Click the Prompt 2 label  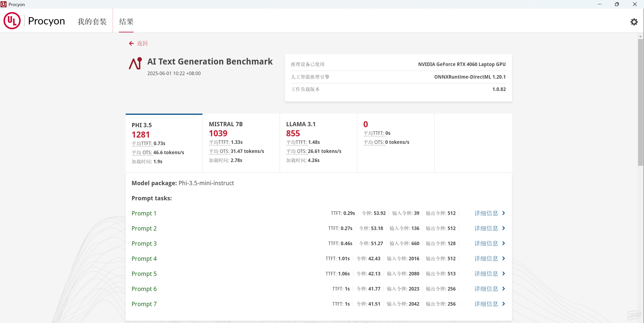tap(144, 229)
